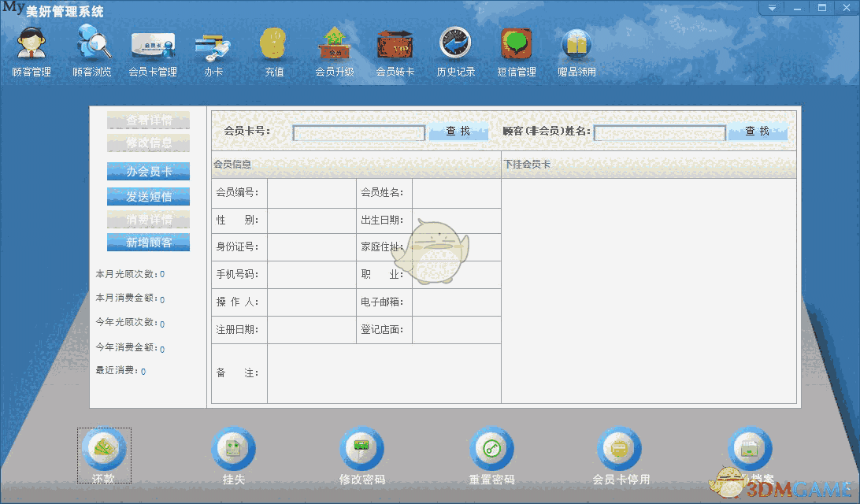Open the 充值 recharge icon

point(274,43)
